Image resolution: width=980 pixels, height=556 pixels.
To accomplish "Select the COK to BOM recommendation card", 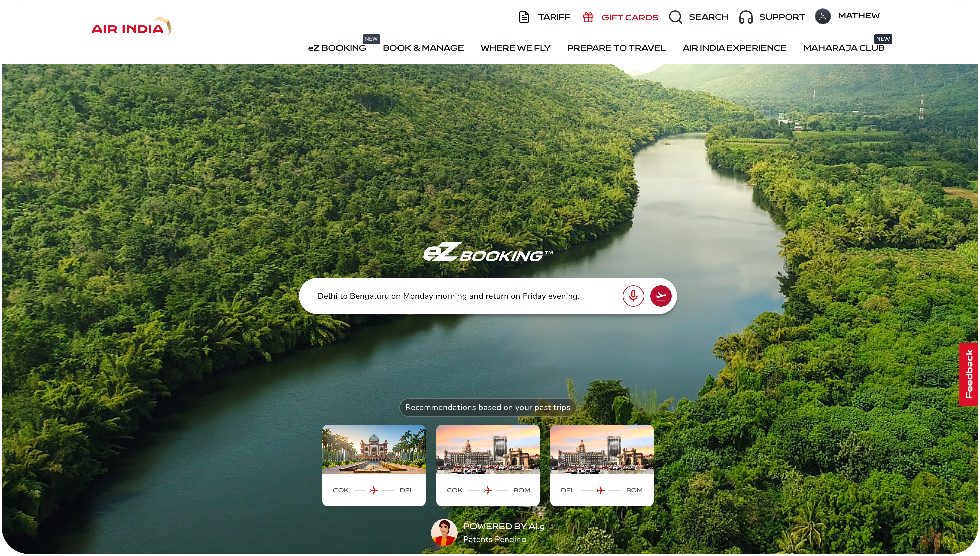I will tap(487, 465).
